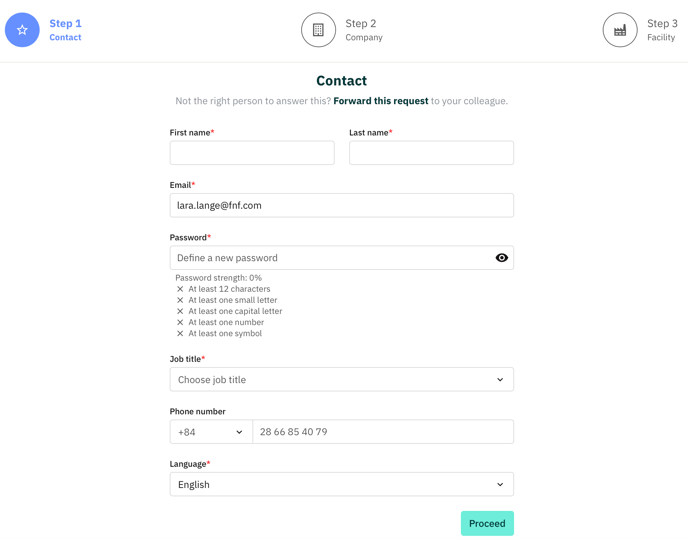Toggle password visibility eye icon

click(502, 258)
